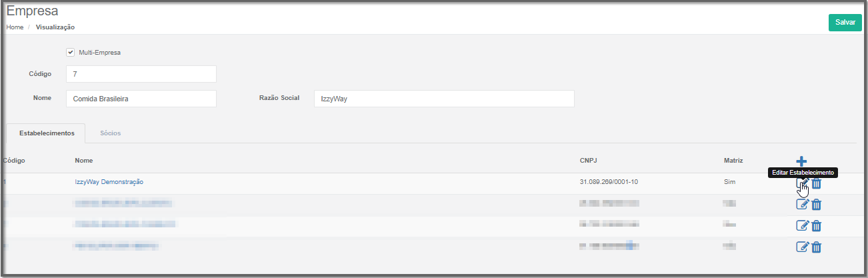This screenshot has width=868, height=278.
Task: Switch to the Sócios tab
Action: (110, 133)
